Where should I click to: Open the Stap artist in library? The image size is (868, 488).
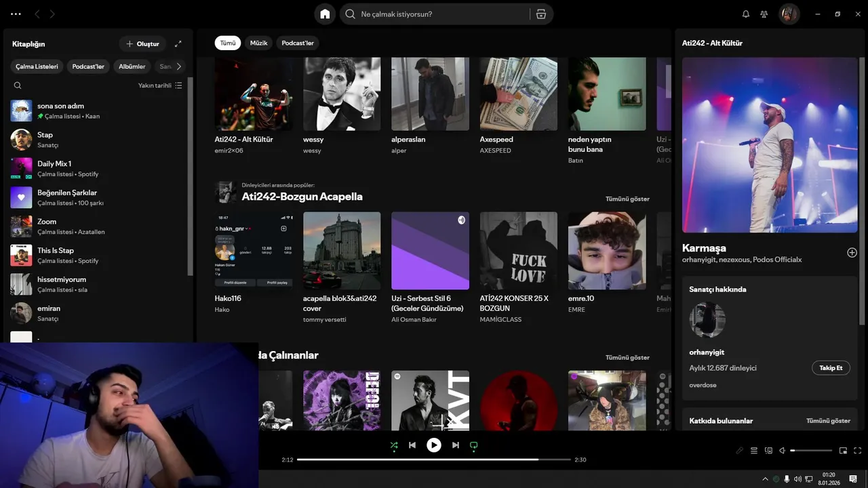tap(97, 140)
